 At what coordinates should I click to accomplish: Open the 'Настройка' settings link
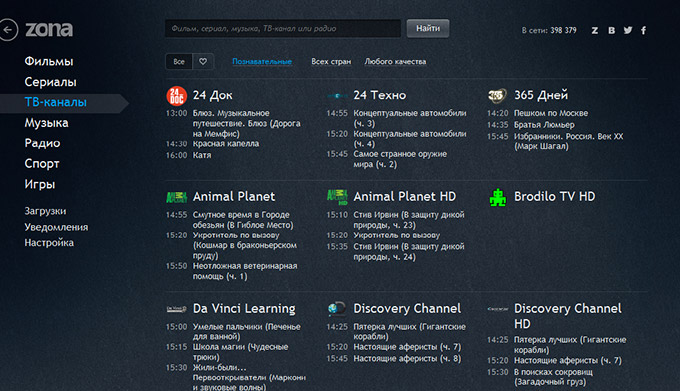coord(49,243)
